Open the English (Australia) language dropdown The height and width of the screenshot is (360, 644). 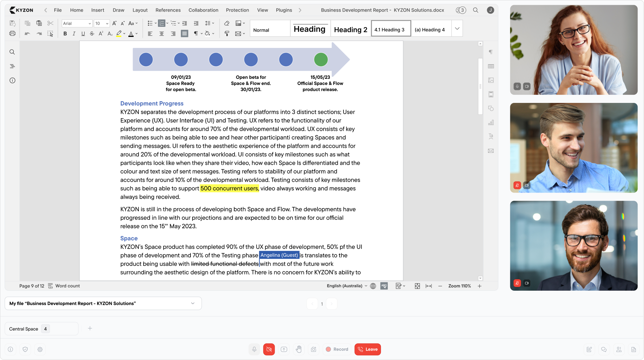pyautogui.click(x=347, y=286)
